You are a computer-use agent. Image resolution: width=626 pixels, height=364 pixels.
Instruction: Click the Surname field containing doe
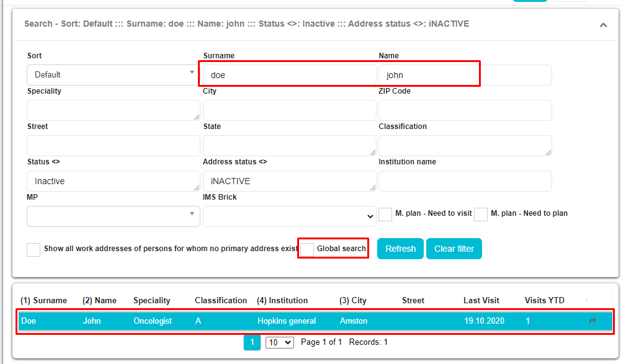[289, 75]
